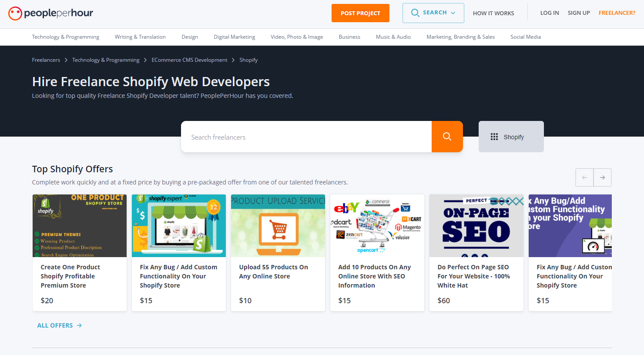Open the On-Page SEO offer thumbnail
The height and width of the screenshot is (355, 644).
point(476,226)
